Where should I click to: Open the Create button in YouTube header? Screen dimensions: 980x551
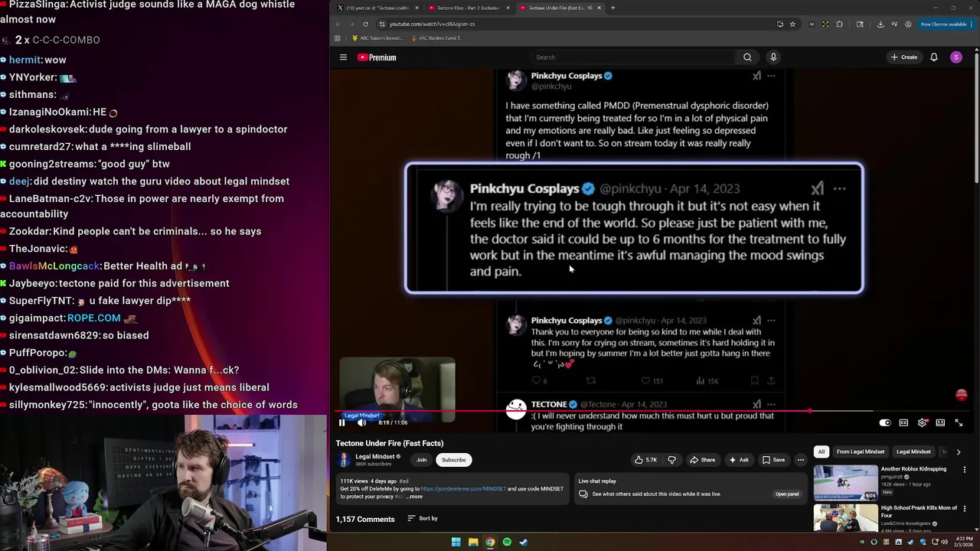point(904,57)
